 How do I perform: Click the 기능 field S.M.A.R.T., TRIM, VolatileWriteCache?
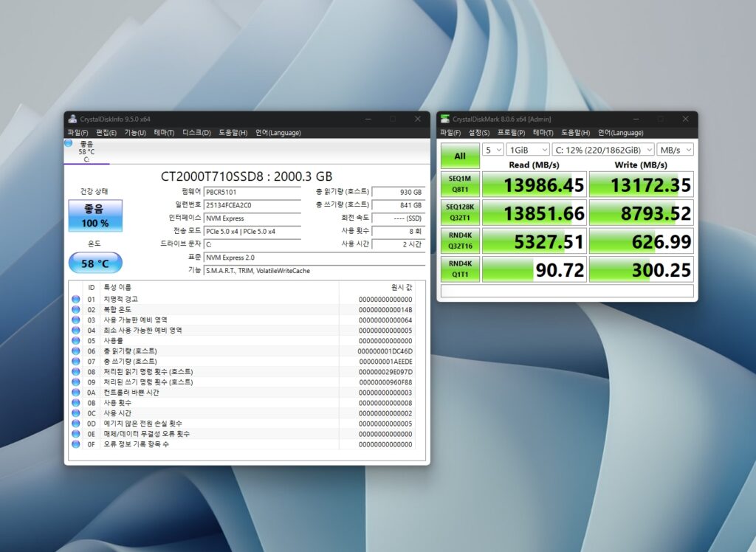(x=315, y=270)
